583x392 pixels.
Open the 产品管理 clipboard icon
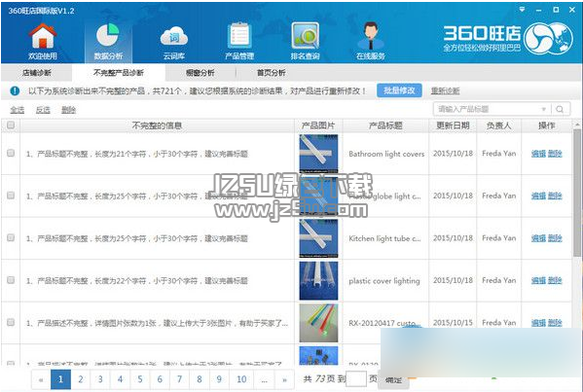pos(239,35)
